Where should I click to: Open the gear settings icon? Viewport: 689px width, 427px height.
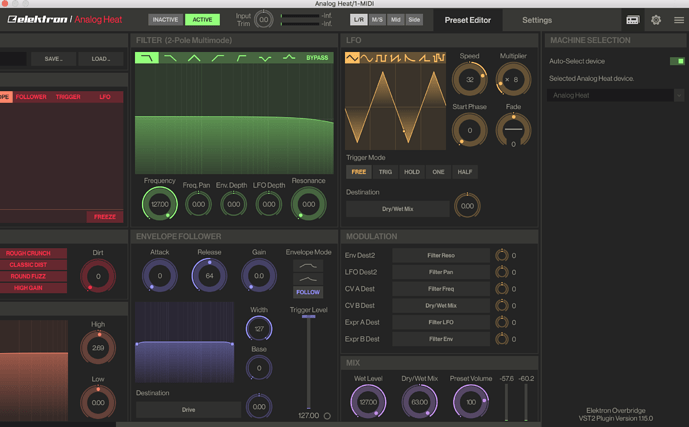tap(656, 20)
